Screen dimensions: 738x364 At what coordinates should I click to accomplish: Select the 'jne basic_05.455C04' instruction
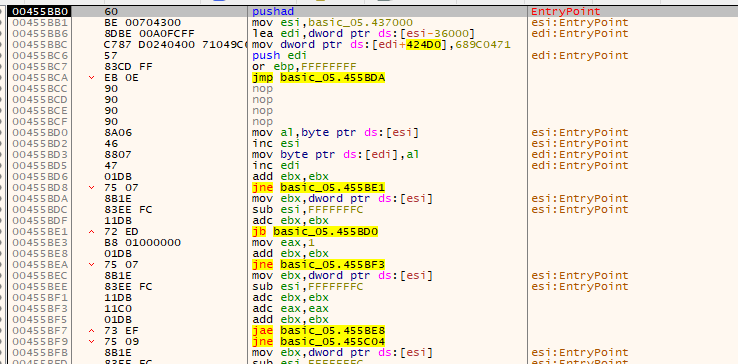pos(319,341)
